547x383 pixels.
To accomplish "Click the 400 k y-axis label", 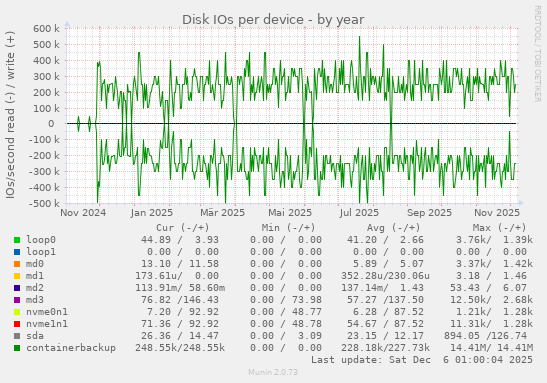I will tap(46, 61).
